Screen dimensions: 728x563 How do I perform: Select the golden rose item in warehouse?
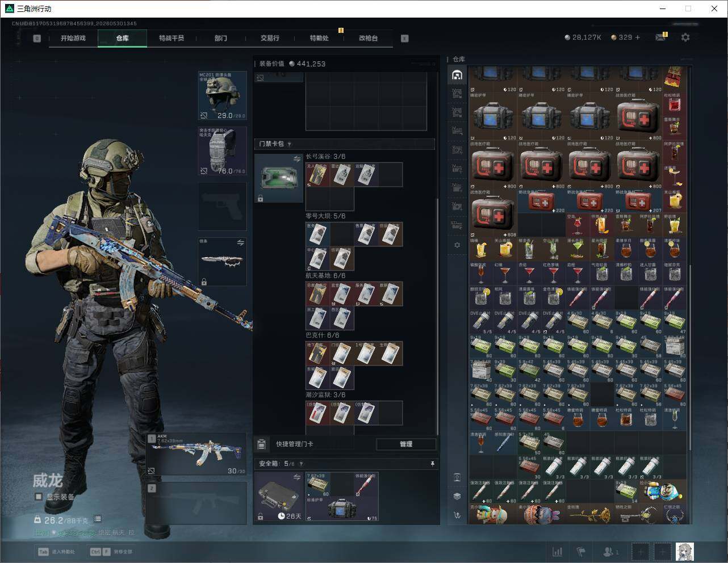click(590, 515)
